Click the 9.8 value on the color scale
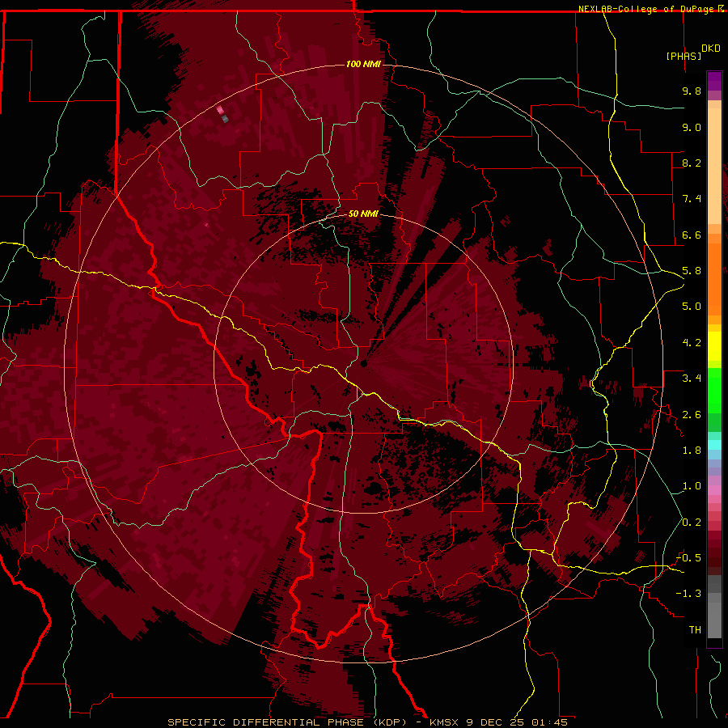Screen dimensions: 728x728 [x=692, y=91]
